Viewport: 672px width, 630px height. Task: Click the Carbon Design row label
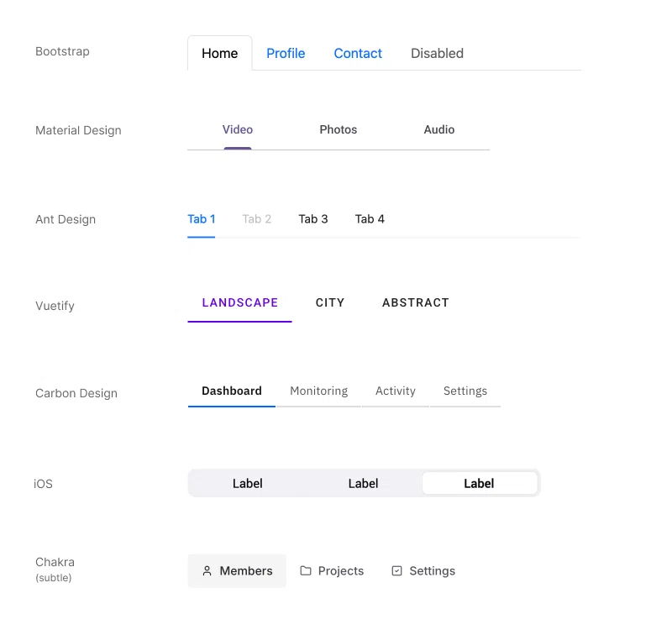(76, 393)
